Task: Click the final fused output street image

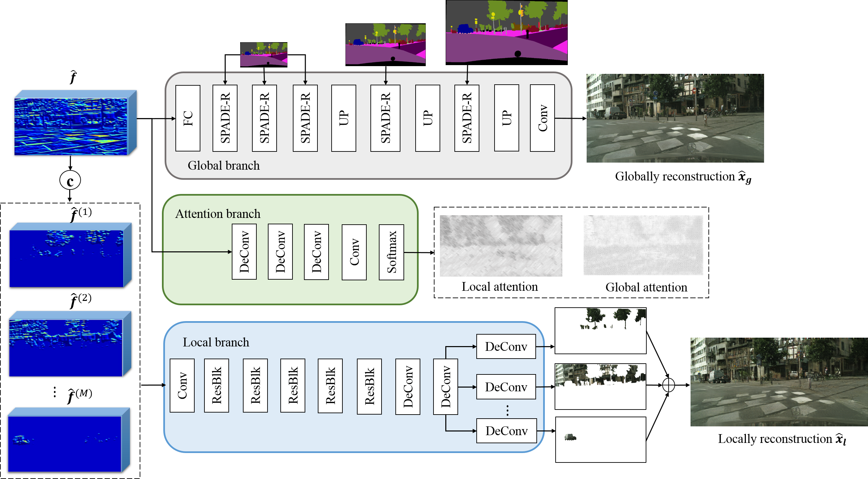Action: (779, 382)
